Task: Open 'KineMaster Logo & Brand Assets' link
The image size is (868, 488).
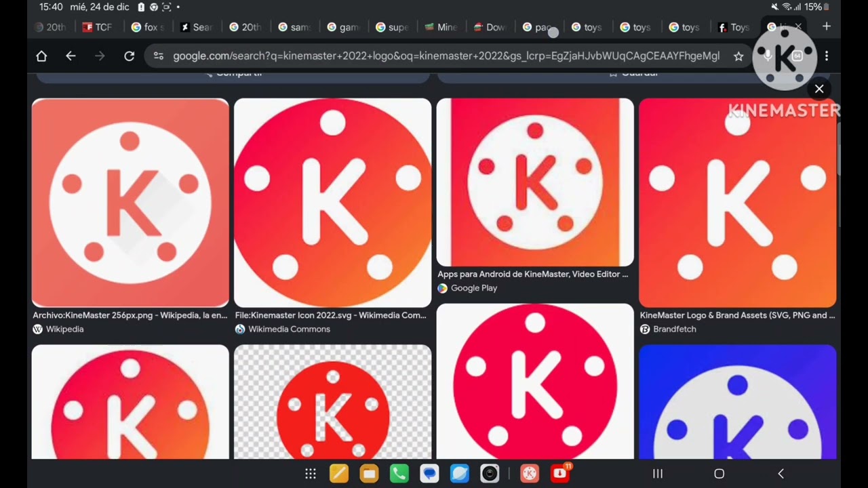Action: pos(738,315)
